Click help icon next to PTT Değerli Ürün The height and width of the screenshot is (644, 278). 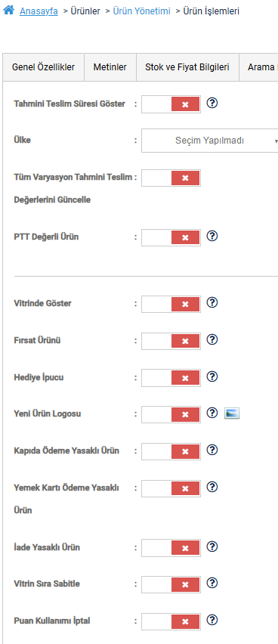212,236
